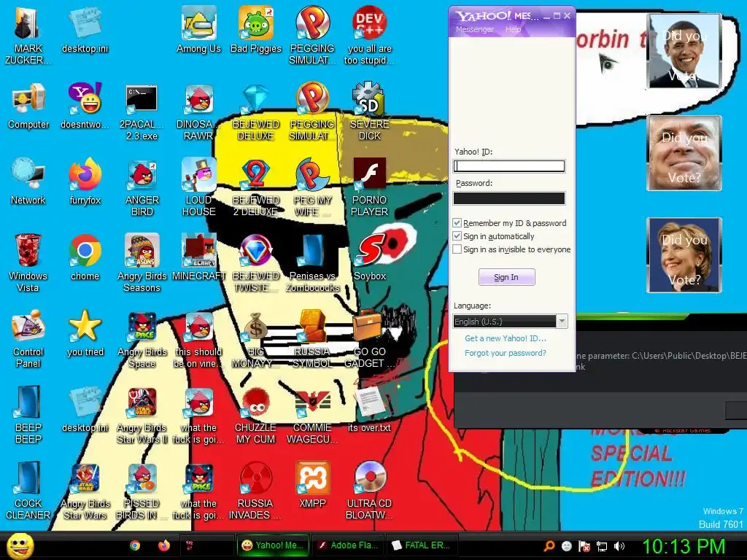Click the Password input field
This screenshot has height=560, width=747.
(508, 198)
